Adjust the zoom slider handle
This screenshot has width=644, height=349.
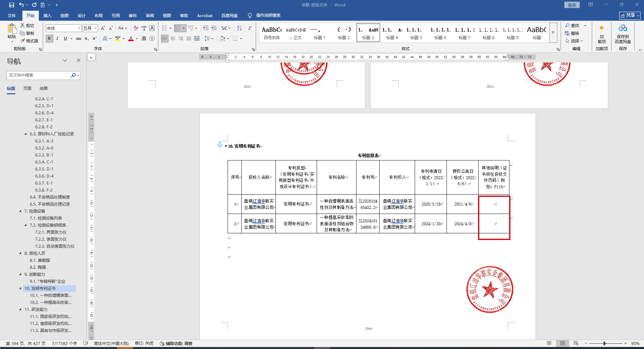coord(605,343)
